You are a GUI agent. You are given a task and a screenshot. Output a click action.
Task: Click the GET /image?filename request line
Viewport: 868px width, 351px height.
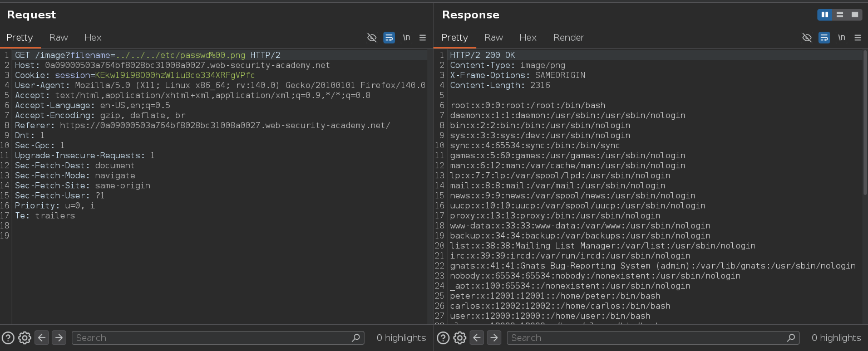click(147, 55)
